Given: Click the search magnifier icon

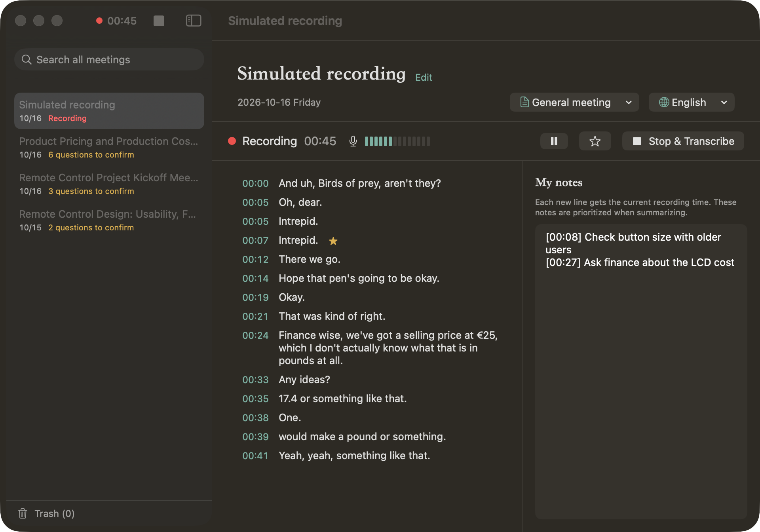Looking at the screenshot, I should tap(27, 59).
